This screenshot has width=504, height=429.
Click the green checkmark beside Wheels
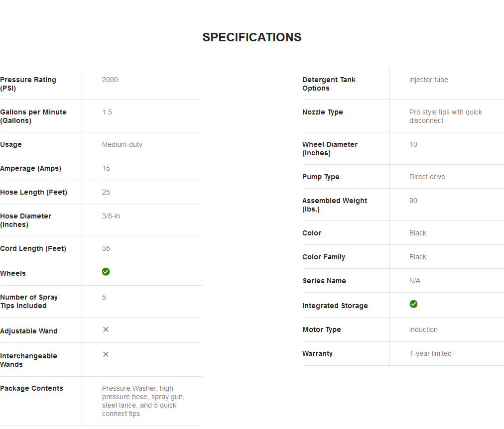coord(106,272)
